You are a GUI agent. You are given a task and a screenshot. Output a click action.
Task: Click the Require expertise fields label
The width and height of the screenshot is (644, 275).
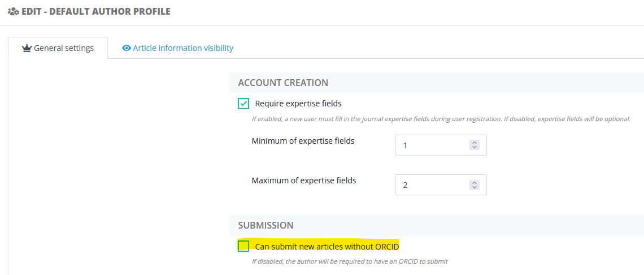tap(298, 104)
